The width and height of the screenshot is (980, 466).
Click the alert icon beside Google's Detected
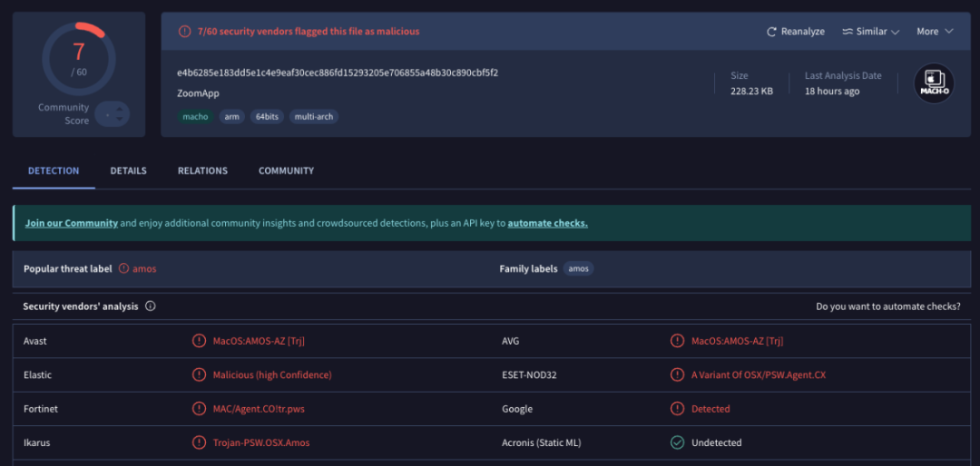677,409
